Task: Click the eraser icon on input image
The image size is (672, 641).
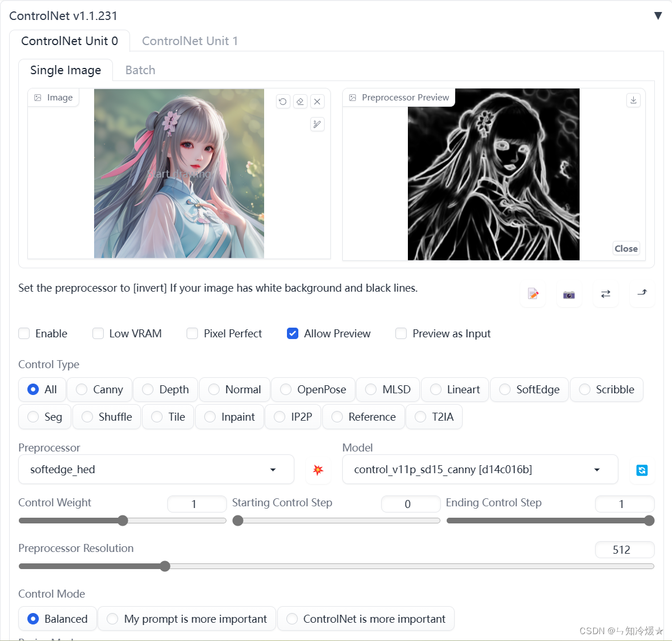Action: click(300, 102)
